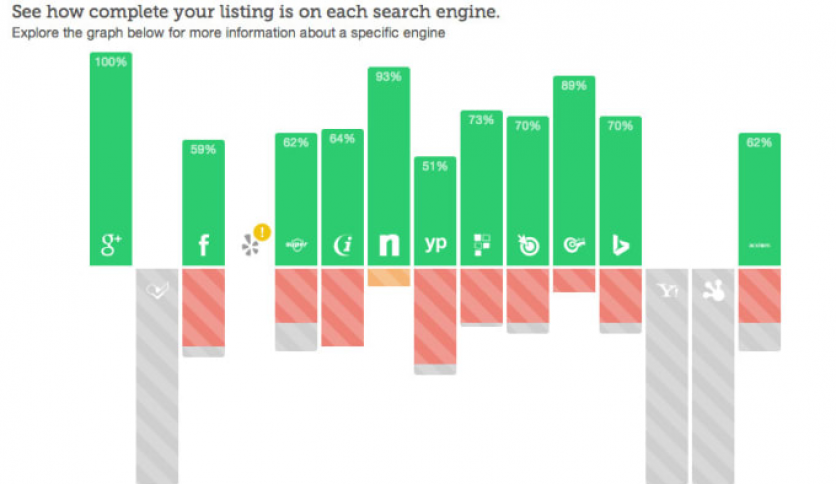Click the yellow exclamation warning badge
836x484 pixels.
[262, 232]
